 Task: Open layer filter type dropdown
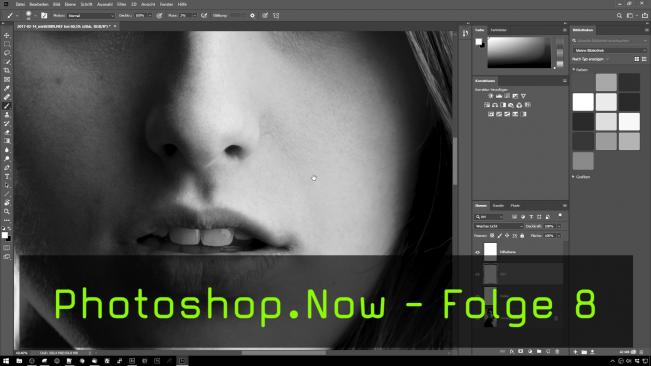tap(489, 217)
